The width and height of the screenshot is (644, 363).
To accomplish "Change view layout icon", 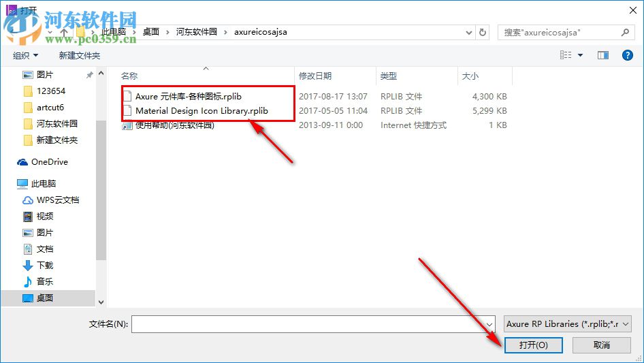I will 566,55.
